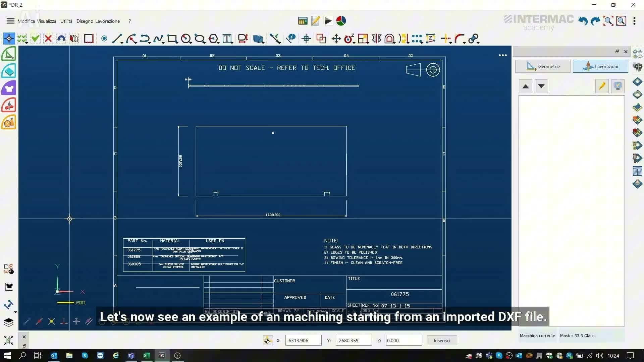Click the chain link join tool
This screenshot has height=362, width=644.
click(474, 39)
